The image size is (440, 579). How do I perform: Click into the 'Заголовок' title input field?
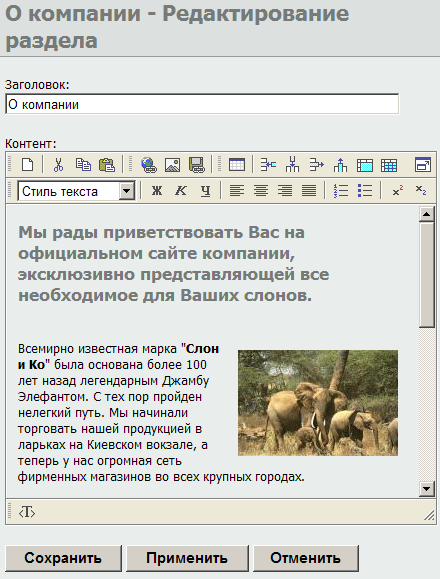click(x=202, y=104)
